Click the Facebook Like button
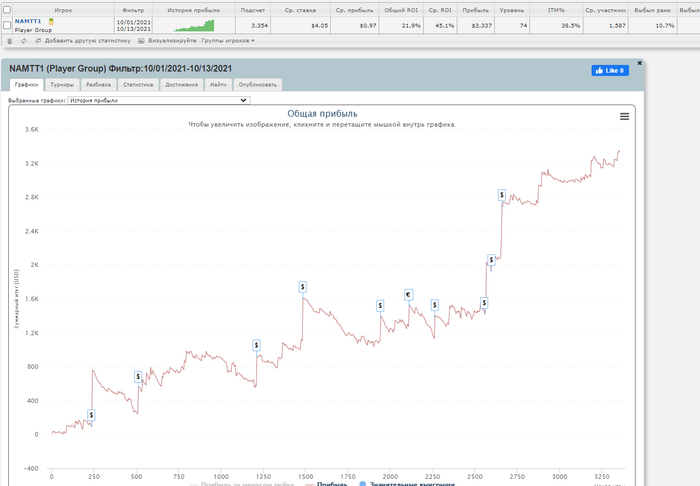This screenshot has height=486, width=700. pos(610,71)
